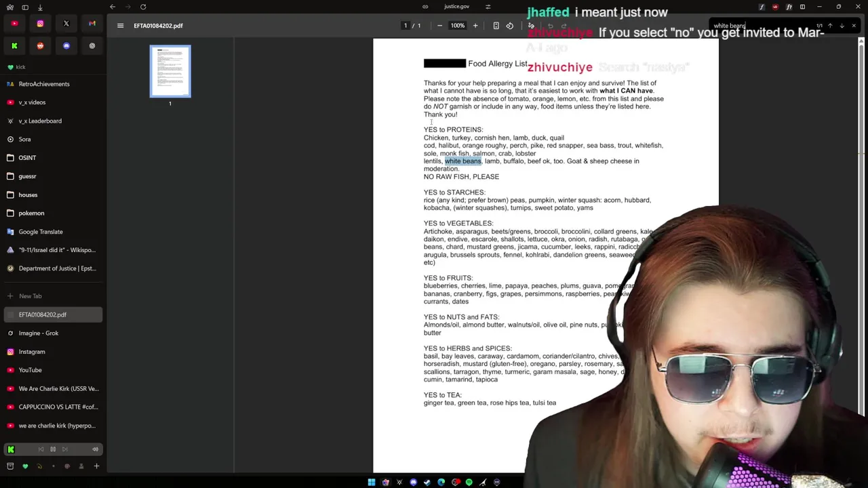Copy the page link icon
868x488 pixels.
pyautogui.click(x=425, y=7)
